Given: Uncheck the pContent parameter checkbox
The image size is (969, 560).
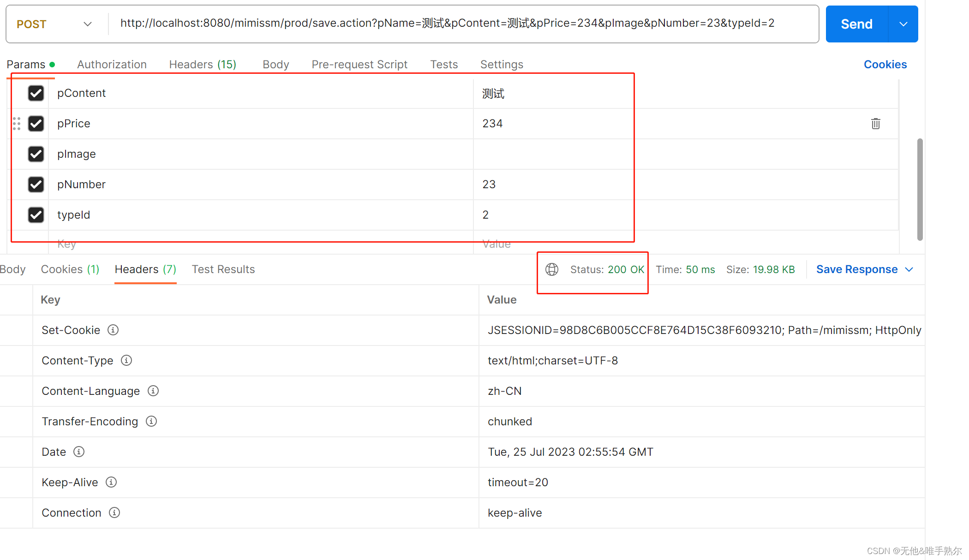Looking at the screenshot, I should tap(36, 93).
